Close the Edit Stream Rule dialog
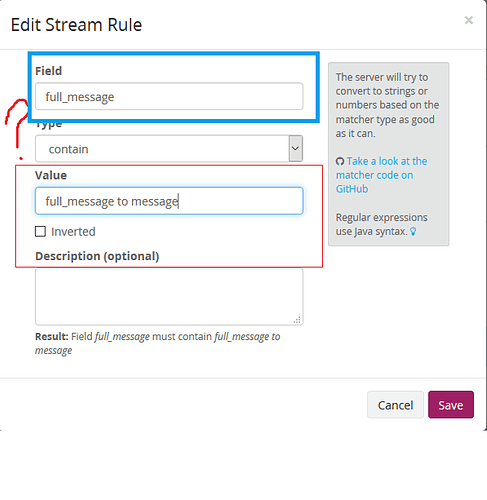This screenshot has width=487, height=500. (x=469, y=20)
